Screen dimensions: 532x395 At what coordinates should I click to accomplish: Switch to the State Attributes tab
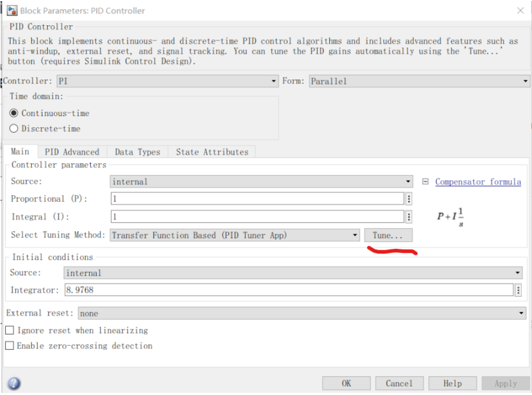[212, 152]
